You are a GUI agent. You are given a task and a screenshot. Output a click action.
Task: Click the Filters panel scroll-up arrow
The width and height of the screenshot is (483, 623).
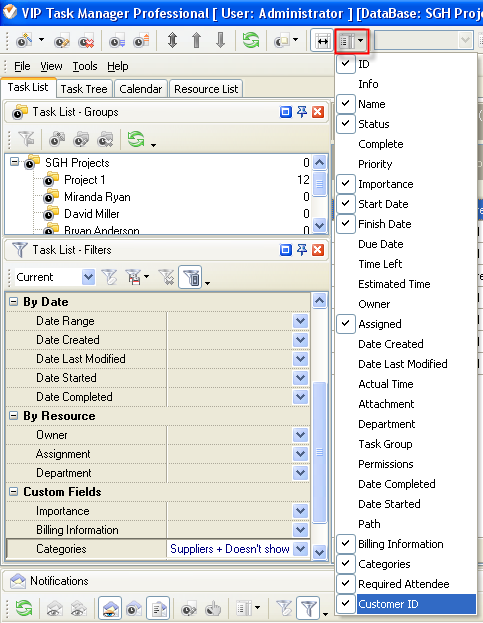(320, 300)
